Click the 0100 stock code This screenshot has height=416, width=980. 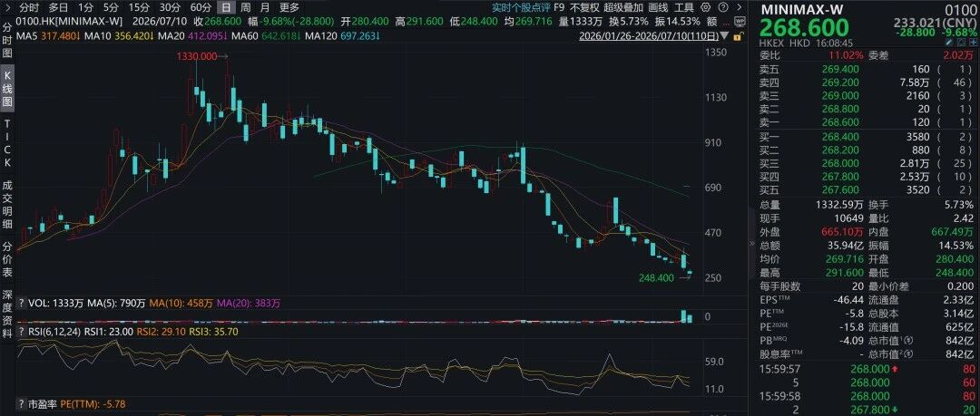tap(961, 9)
